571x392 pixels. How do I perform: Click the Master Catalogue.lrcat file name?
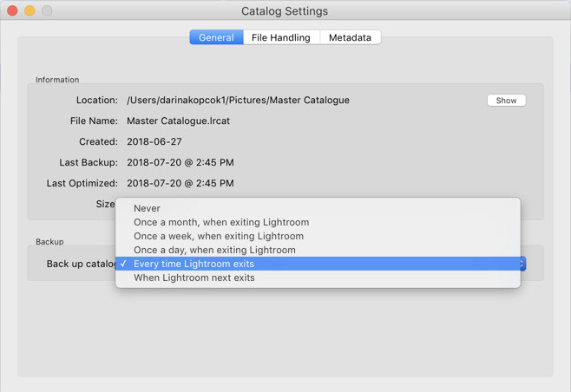click(x=178, y=121)
